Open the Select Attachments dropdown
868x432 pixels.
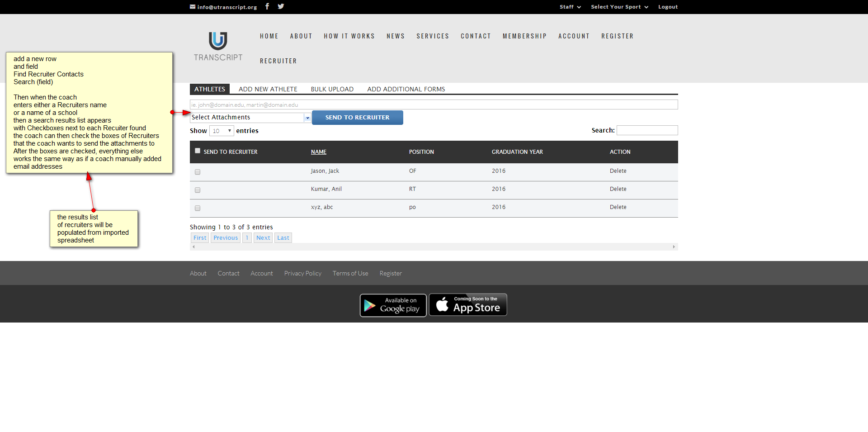pos(250,118)
